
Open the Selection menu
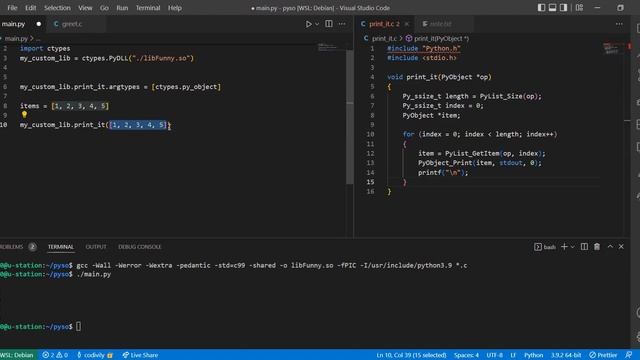[x=57, y=8]
